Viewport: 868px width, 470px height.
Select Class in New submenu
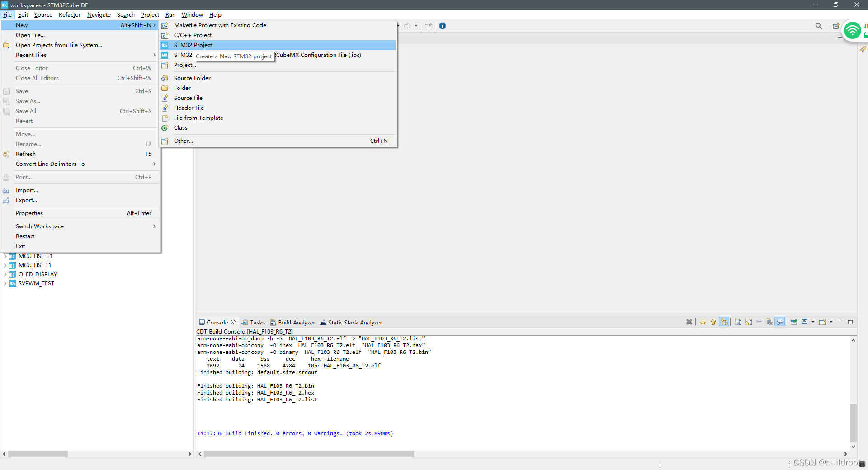point(278,128)
